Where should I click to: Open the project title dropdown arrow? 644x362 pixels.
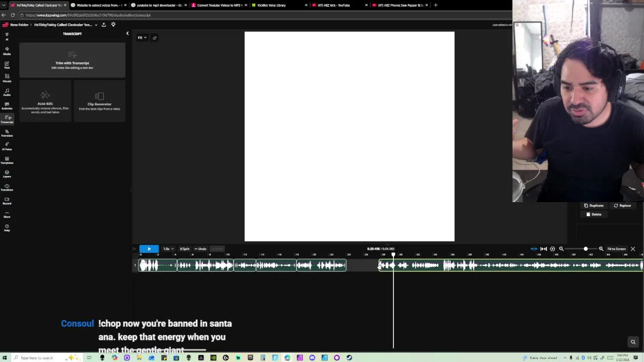(x=96, y=25)
